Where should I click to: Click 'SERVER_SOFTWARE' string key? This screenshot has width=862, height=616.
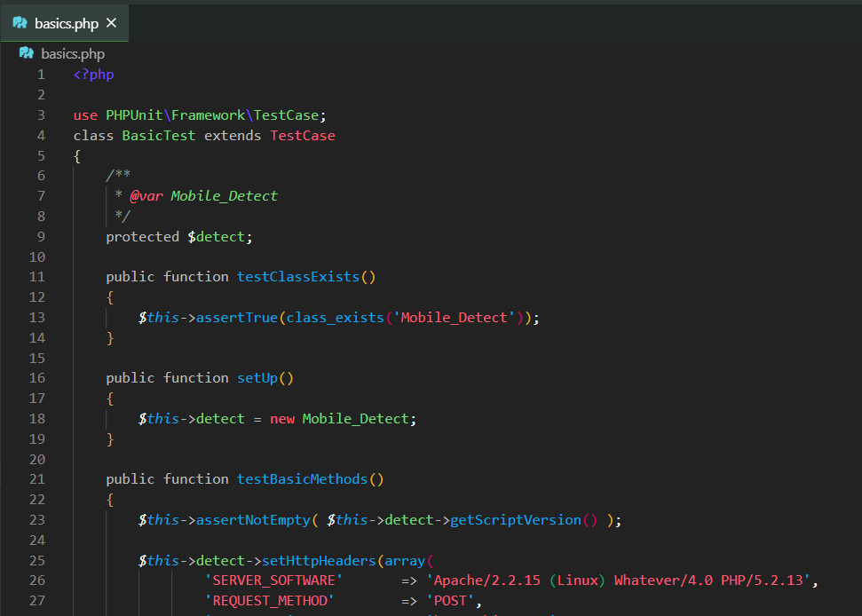pos(273,580)
